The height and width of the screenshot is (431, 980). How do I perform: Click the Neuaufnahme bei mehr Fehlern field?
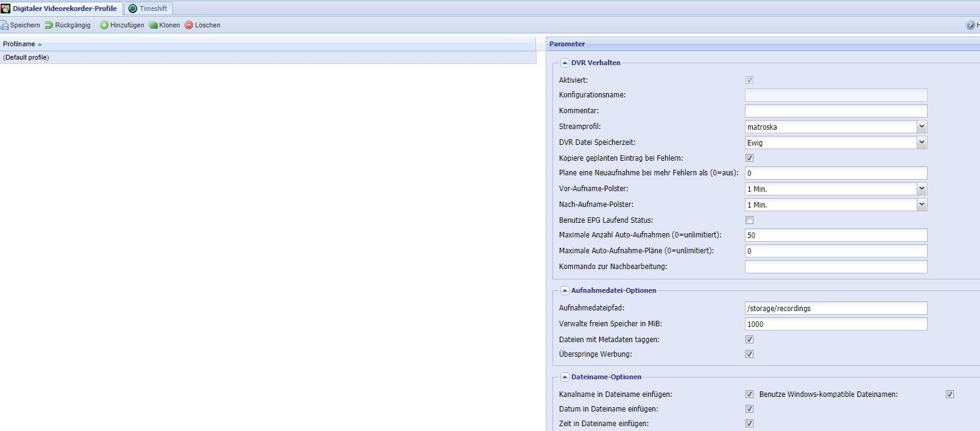[836, 173]
